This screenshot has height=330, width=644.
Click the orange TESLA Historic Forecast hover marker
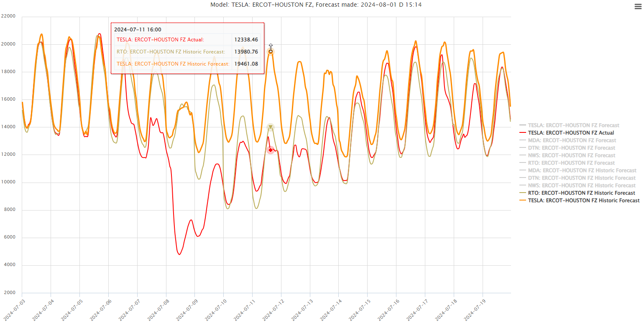point(271,51)
